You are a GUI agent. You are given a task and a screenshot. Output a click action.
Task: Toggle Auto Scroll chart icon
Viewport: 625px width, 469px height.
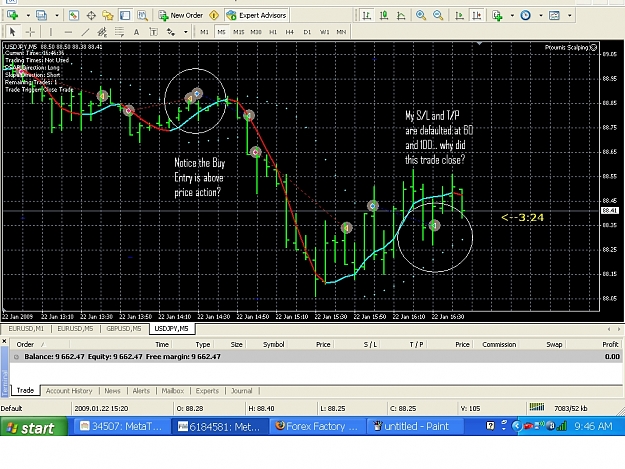coord(459,15)
